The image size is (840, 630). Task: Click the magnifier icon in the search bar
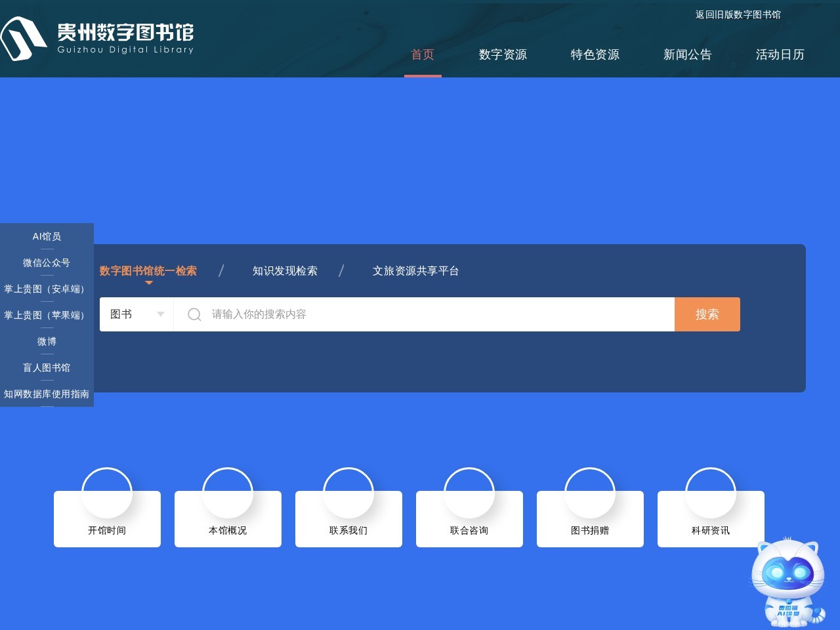point(194,314)
